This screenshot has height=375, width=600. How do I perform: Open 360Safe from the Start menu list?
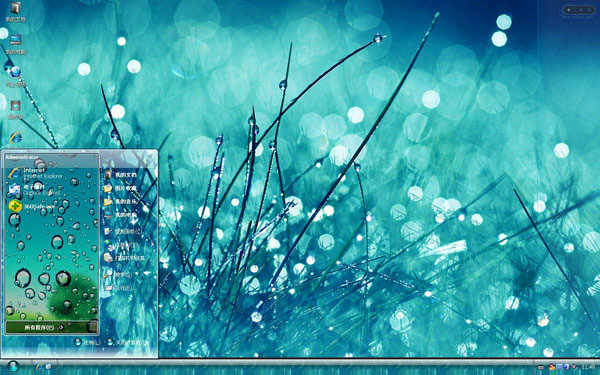pos(33,206)
